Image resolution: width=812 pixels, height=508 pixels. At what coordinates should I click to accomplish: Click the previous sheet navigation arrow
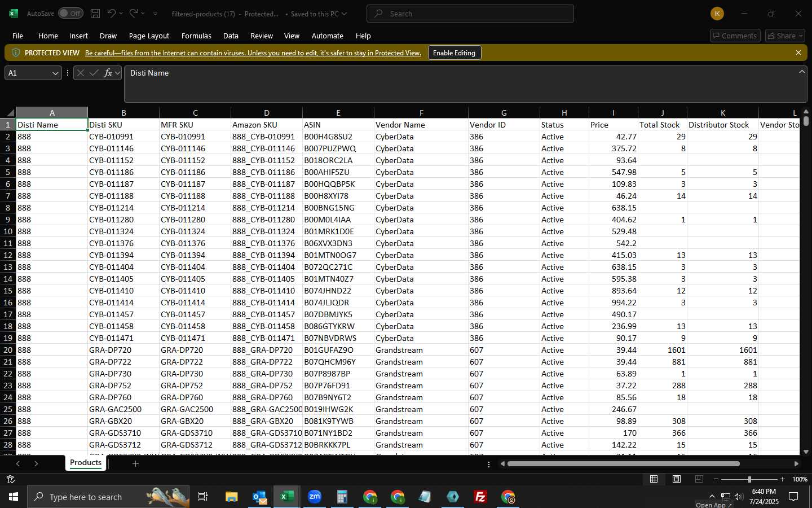point(18,464)
